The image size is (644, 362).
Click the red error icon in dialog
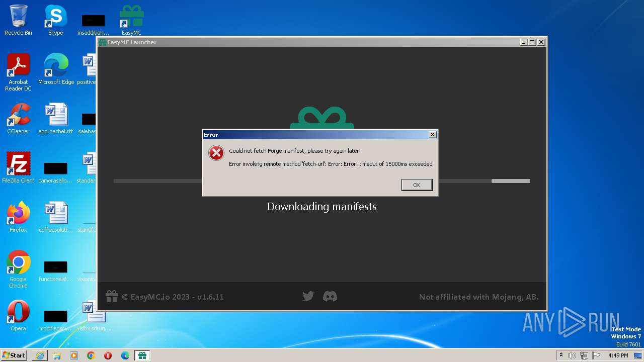pyautogui.click(x=216, y=153)
